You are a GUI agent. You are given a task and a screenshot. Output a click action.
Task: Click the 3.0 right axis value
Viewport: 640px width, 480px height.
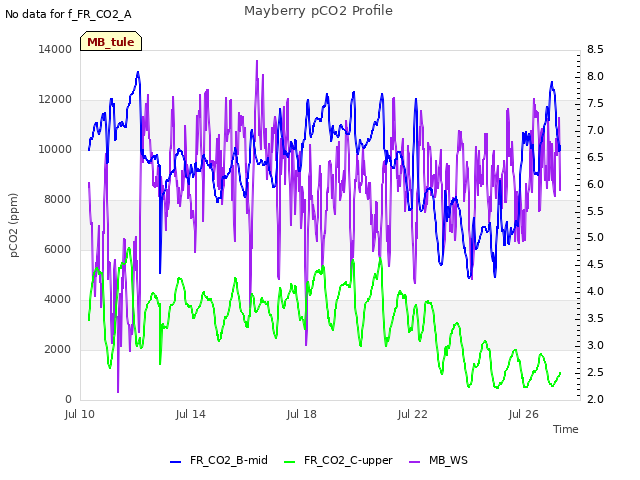tap(595, 345)
